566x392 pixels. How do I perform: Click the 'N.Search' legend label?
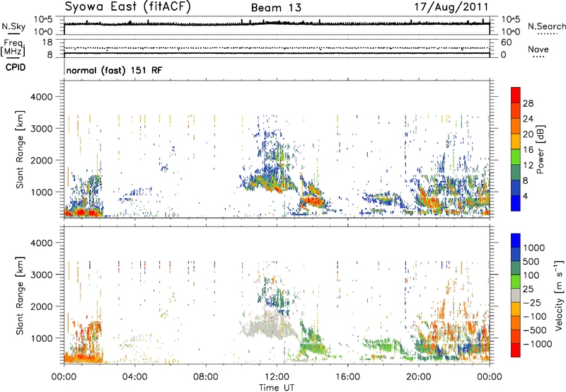[x=547, y=26]
